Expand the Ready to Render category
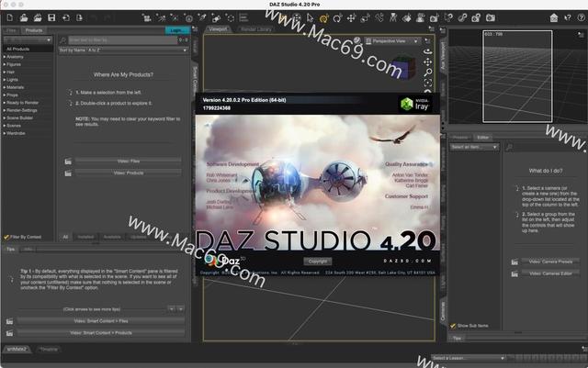 tap(5, 103)
